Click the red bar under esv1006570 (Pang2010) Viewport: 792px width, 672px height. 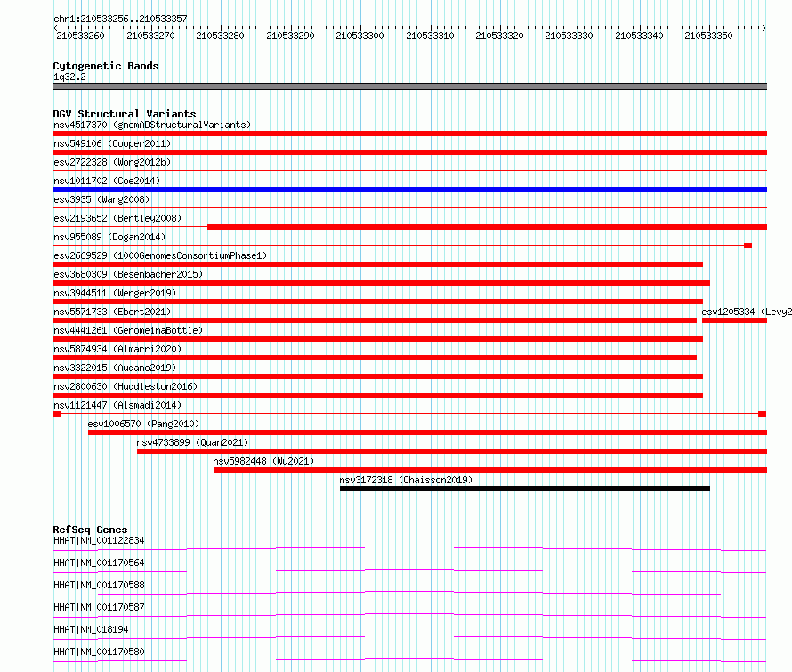[428, 433]
